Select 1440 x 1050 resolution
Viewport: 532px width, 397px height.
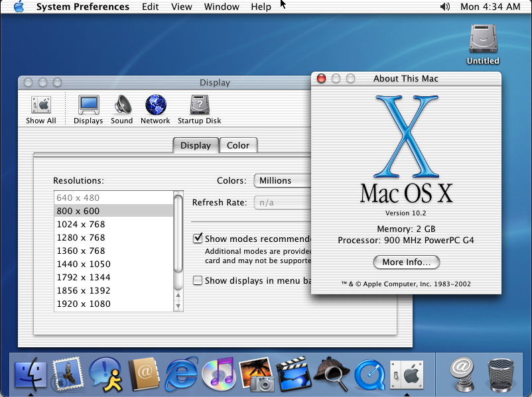(113, 264)
